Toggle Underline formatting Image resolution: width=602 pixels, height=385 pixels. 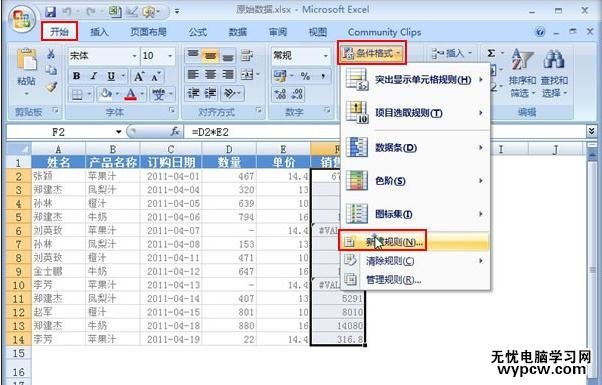[x=111, y=76]
